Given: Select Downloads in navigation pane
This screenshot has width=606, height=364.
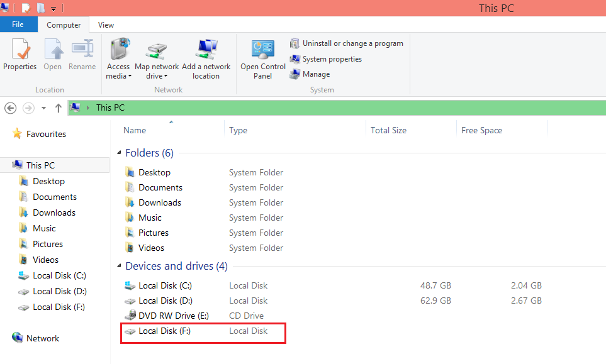Looking at the screenshot, I should tap(54, 212).
